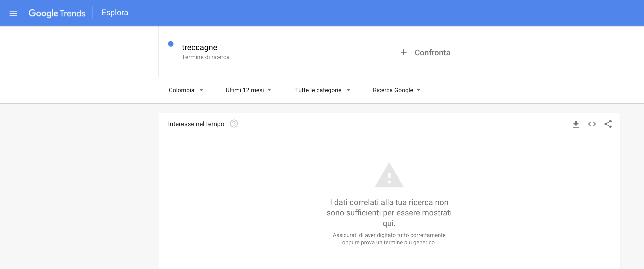The width and height of the screenshot is (644, 269).
Task: Click the Termine di ricerca subtitle
Action: tap(205, 57)
